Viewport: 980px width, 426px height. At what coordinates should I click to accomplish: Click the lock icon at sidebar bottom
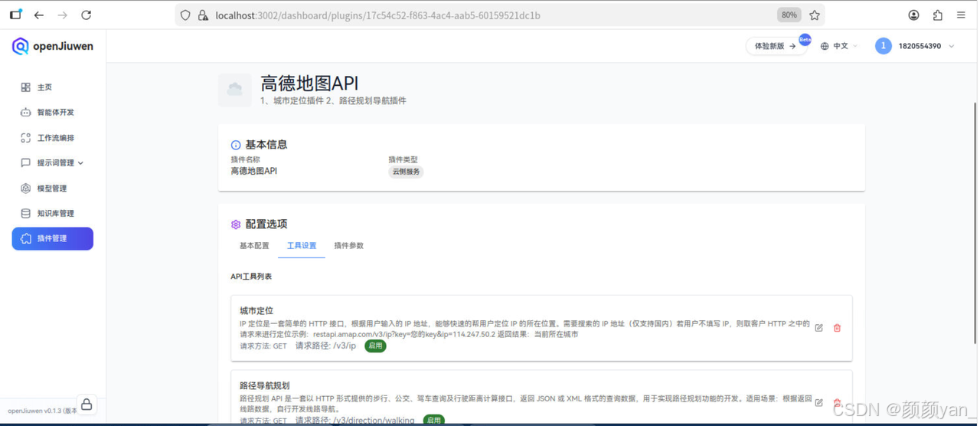87,404
